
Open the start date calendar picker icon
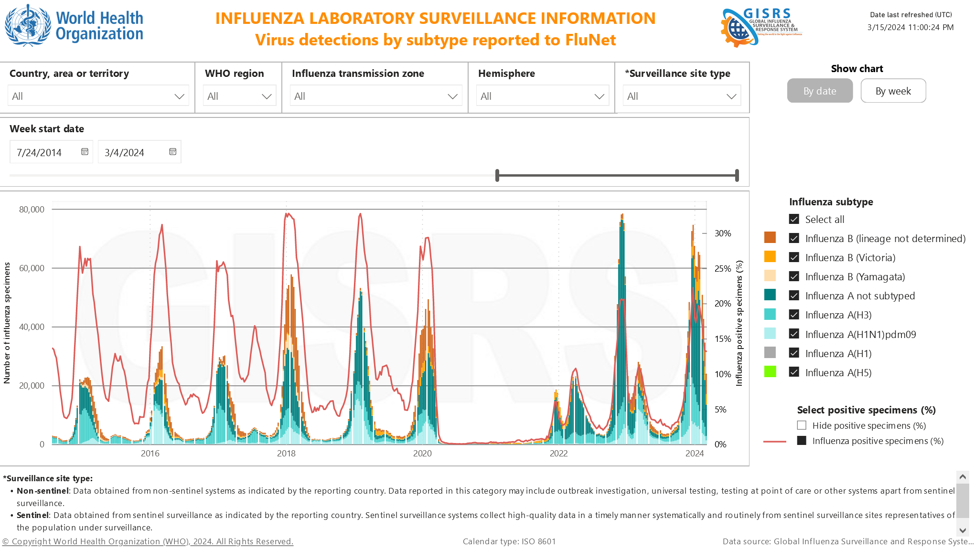[x=85, y=152]
